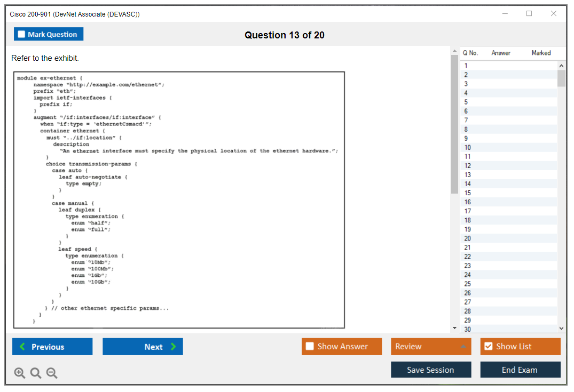Click the zoom out magnifier icon

point(52,373)
